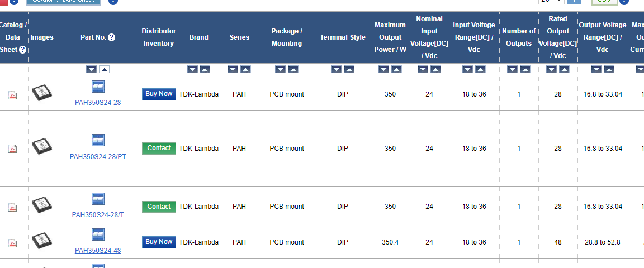The image size is (644, 268).
Task: Open the PDF datasheet for PAH350S24-48
Action: [12, 243]
